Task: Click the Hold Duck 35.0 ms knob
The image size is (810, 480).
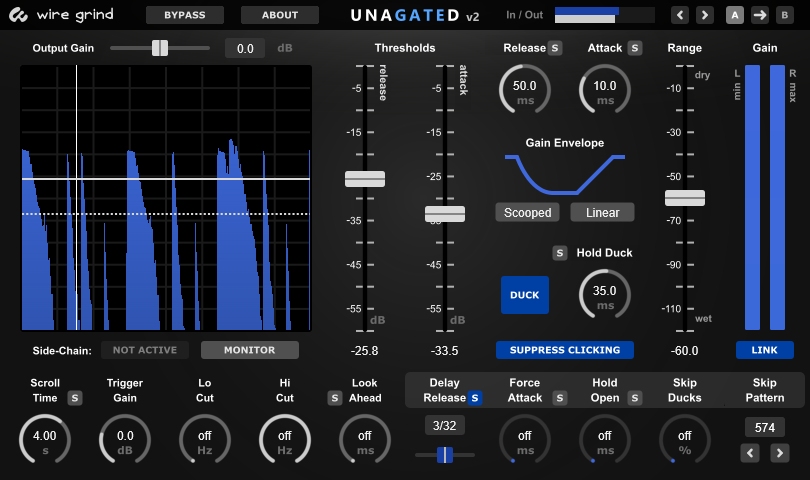Action: click(x=604, y=295)
